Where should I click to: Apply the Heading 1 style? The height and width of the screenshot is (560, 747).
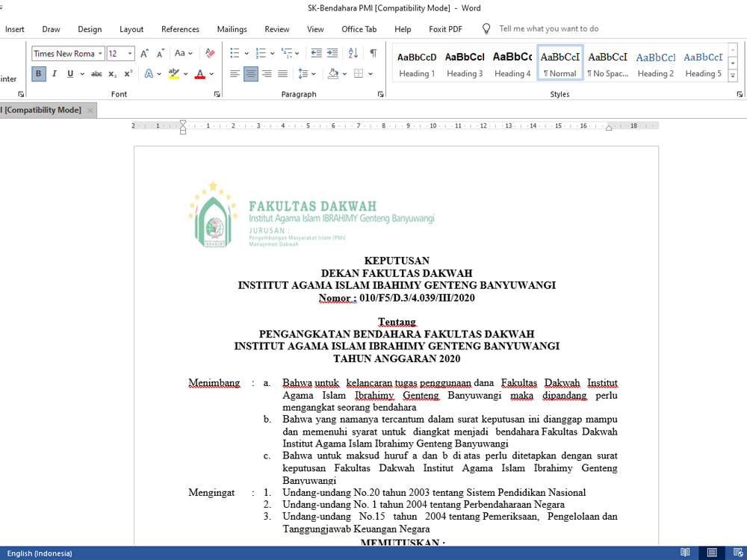(418, 63)
